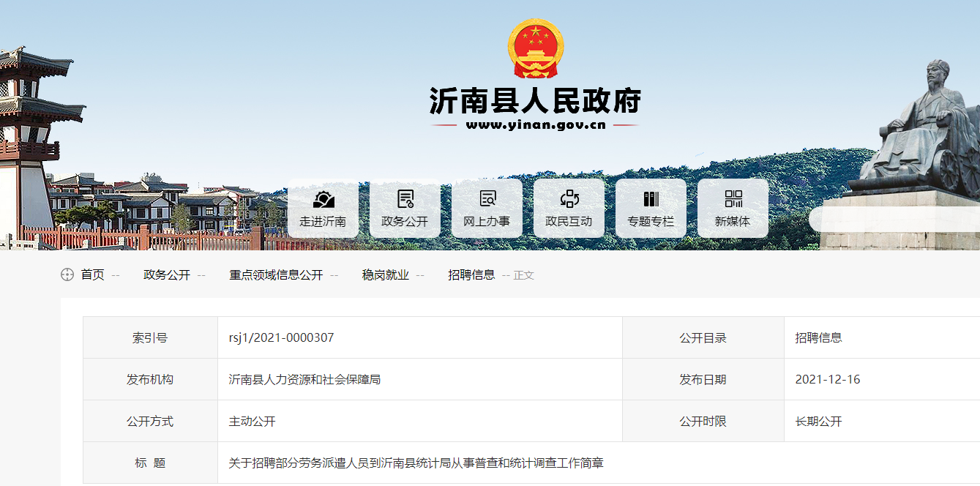Open 稳岗就业 breadcrumb link
Screen dimensions: 980x486
click(x=386, y=275)
